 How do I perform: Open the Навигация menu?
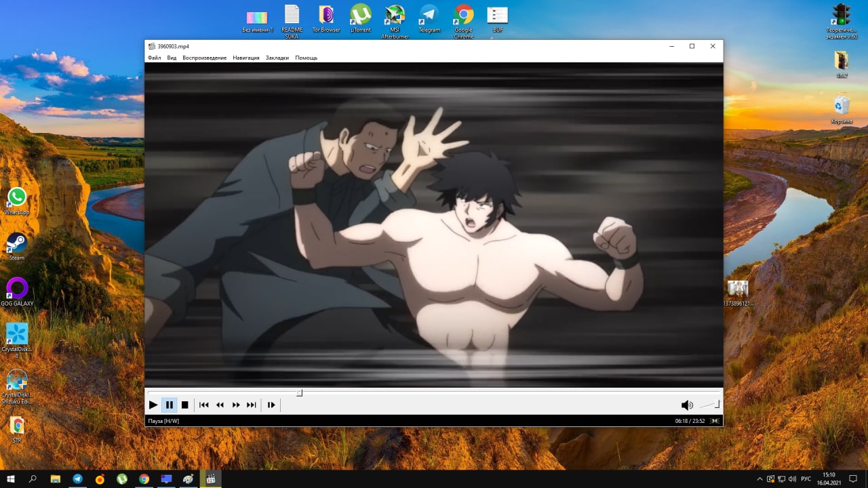pyautogui.click(x=246, y=58)
